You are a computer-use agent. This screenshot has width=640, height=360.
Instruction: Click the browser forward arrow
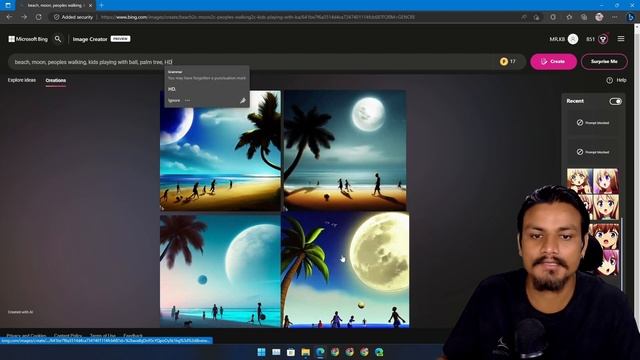24,17
